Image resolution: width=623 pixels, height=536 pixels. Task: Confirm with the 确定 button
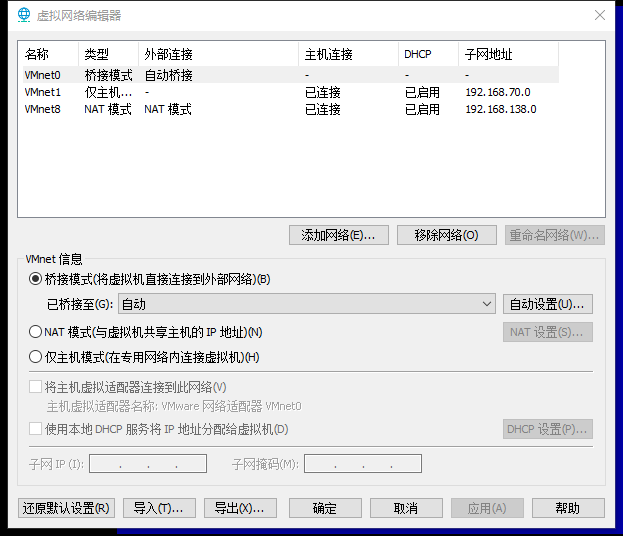(325, 508)
